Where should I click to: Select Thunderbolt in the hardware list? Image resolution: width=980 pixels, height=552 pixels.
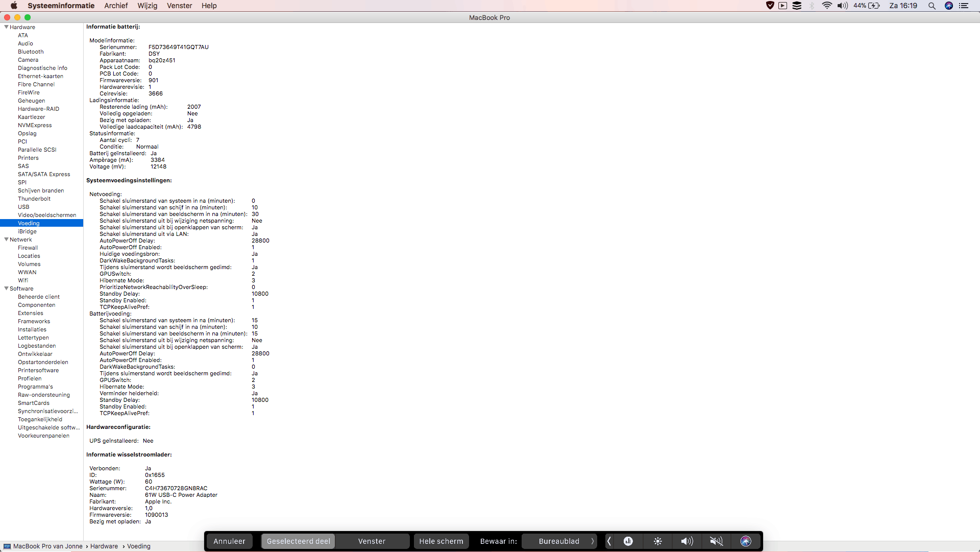(x=34, y=199)
